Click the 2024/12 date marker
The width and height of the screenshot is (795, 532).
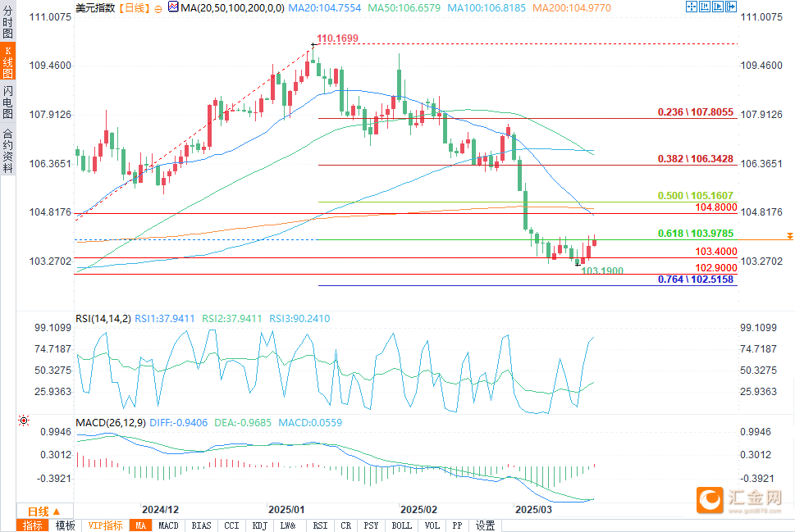click(160, 510)
